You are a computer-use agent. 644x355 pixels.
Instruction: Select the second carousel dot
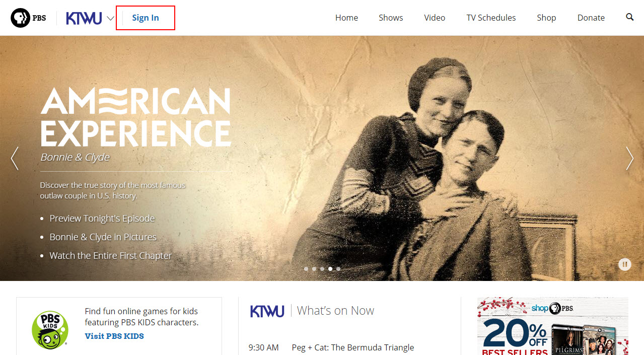(314, 269)
